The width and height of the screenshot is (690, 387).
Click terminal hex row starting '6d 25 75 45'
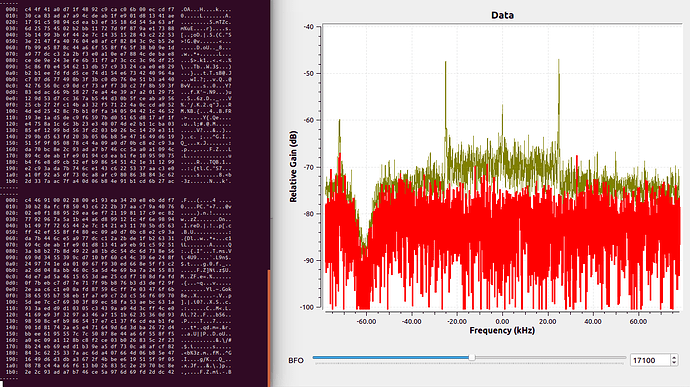coord(118,28)
